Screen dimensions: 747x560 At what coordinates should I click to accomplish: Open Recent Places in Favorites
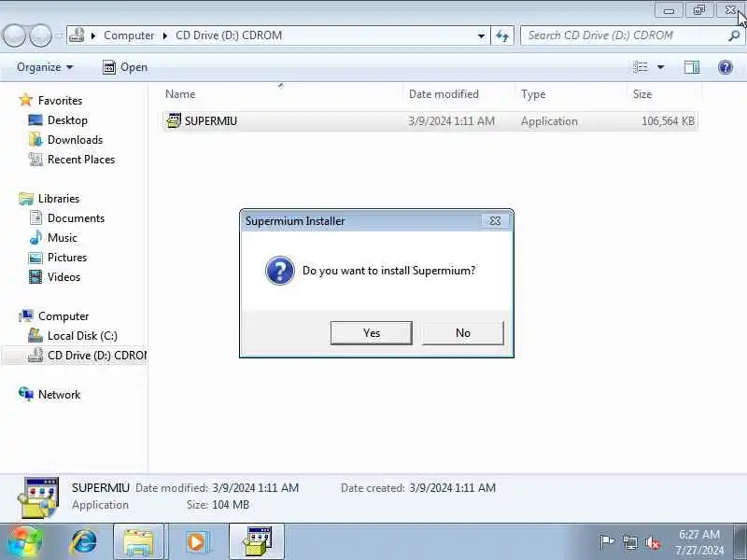(x=81, y=159)
